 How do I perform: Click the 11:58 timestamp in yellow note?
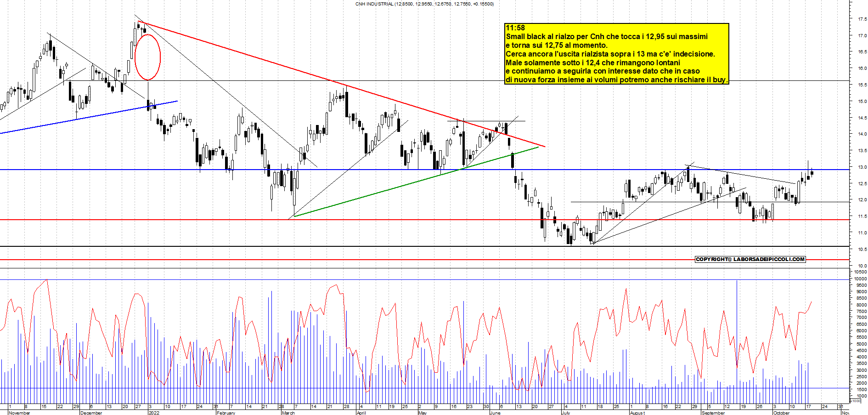tap(515, 28)
